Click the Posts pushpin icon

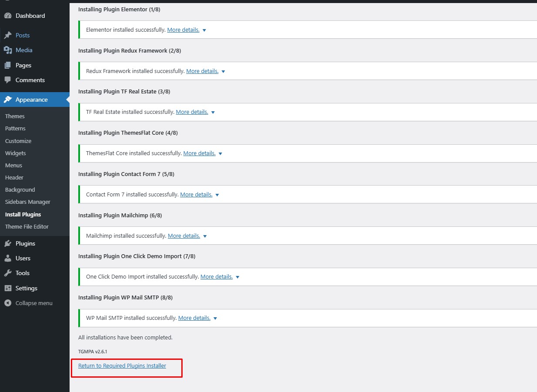(8, 35)
